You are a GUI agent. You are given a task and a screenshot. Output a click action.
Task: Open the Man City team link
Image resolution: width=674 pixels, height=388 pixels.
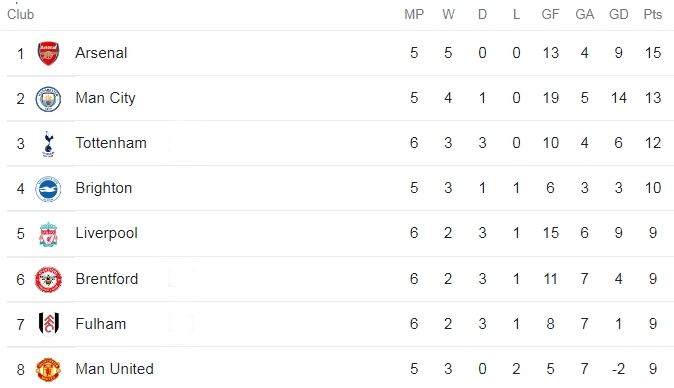click(105, 98)
